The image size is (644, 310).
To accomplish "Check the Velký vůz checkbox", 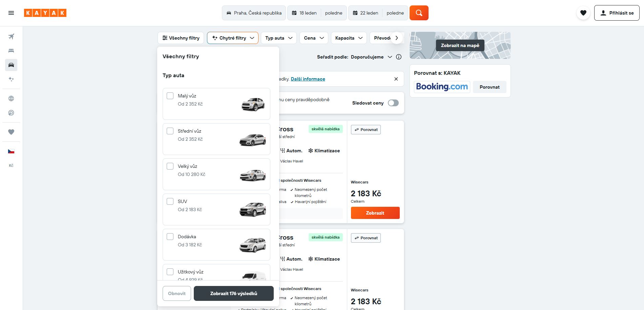I will pos(170,166).
